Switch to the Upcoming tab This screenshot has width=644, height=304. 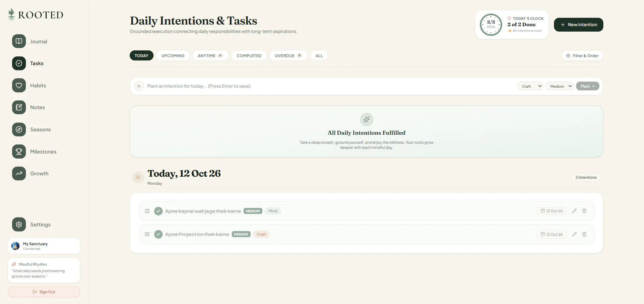(173, 56)
